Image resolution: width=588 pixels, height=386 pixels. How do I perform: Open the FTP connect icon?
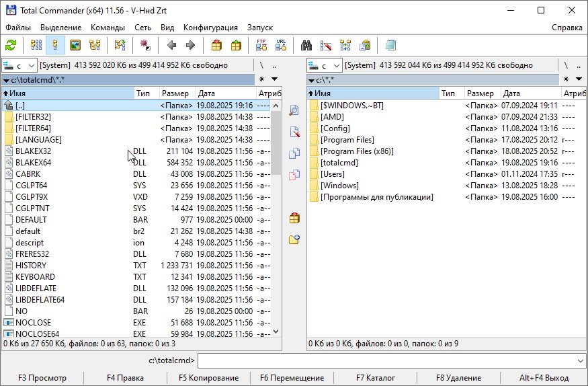261,45
